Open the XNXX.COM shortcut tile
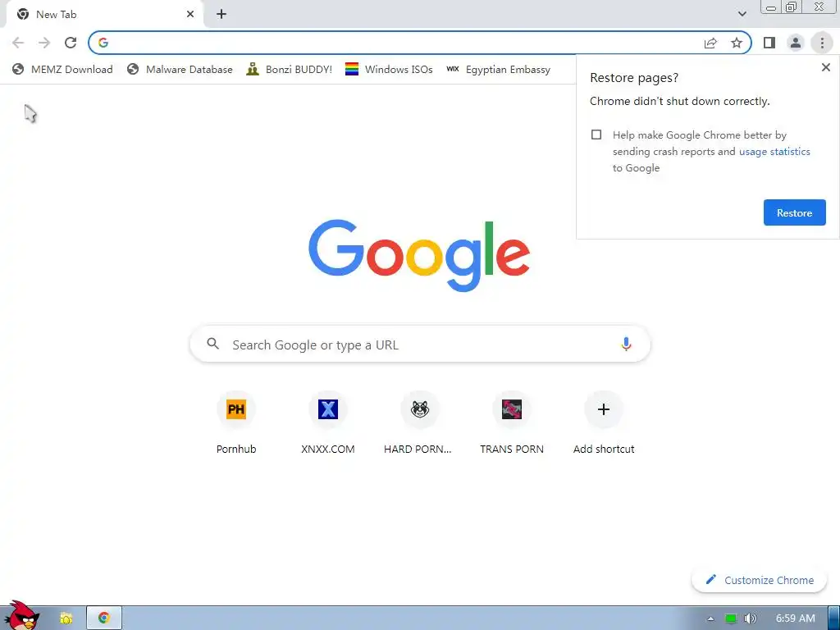The width and height of the screenshot is (840, 630). tap(328, 423)
